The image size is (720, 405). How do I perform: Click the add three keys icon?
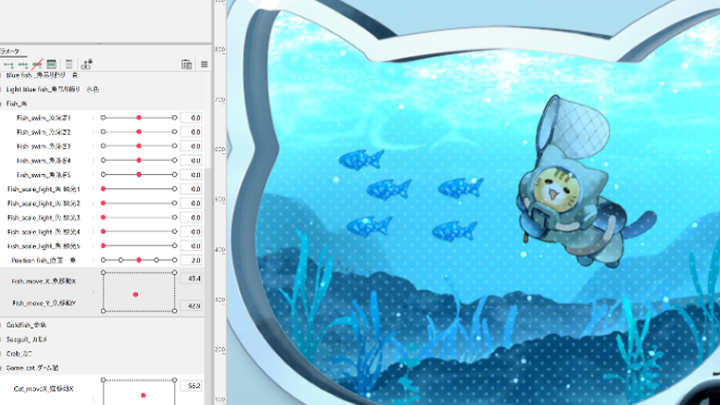(x=22, y=64)
